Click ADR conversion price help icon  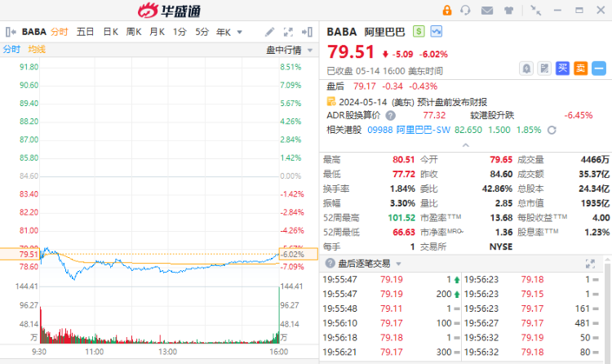[x=390, y=116]
